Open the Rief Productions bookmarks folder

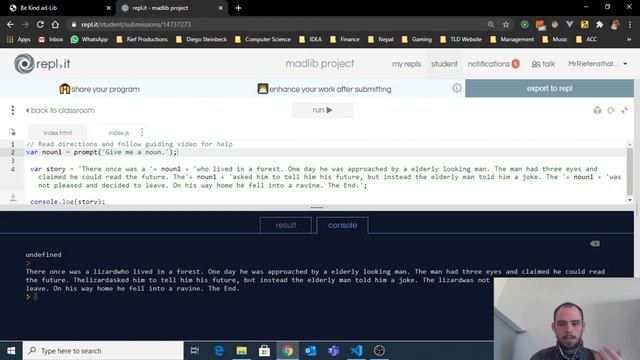pyautogui.click(x=142, y=39)
